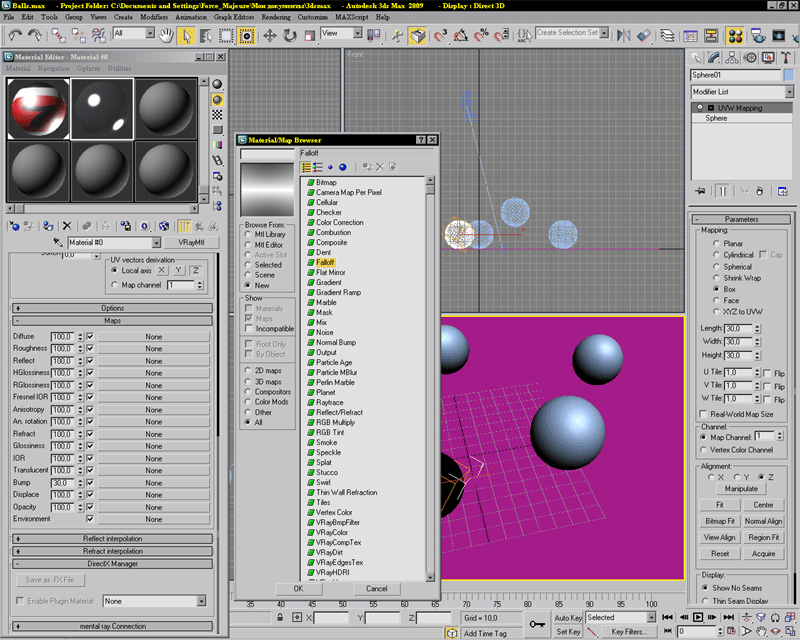Click Show End Result toggle icon
This screenshot has width=800, height=640.
pos(722,191)
